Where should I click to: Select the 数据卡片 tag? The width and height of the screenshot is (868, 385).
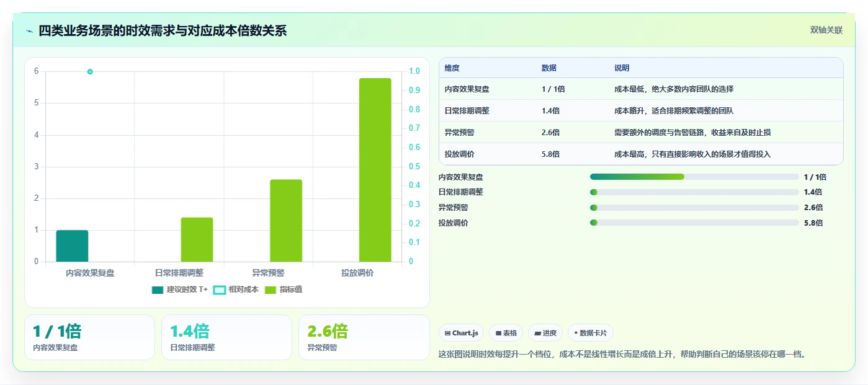591,333
